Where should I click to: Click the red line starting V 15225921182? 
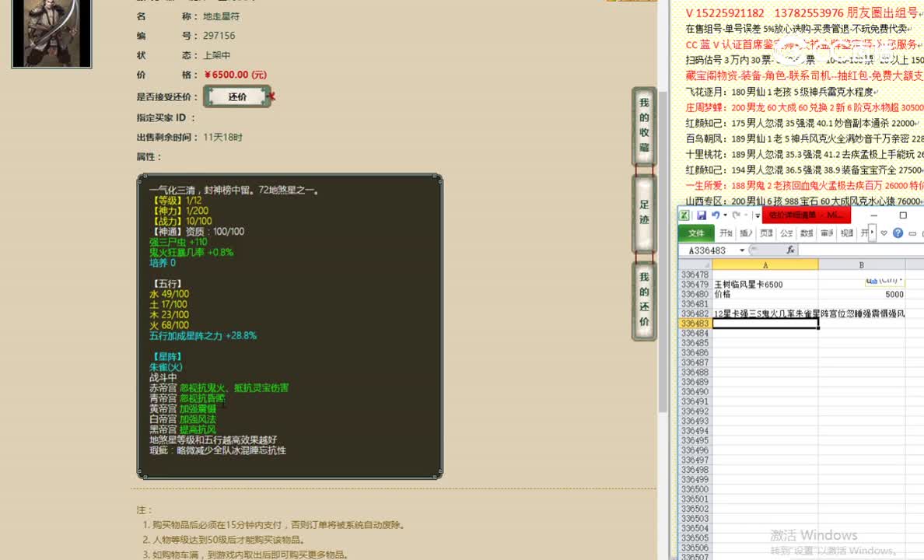[x=804, y=13]
